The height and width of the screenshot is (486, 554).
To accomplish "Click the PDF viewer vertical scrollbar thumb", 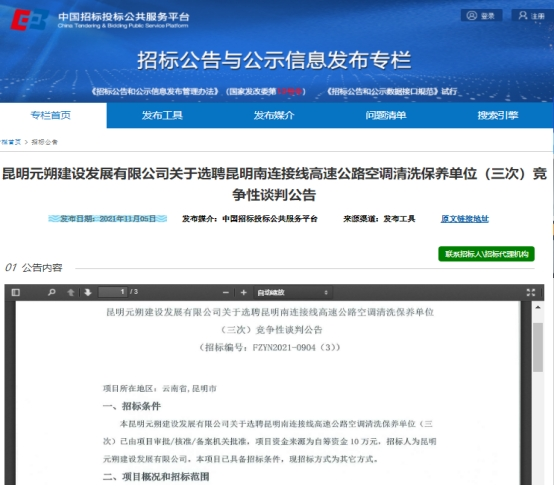I will pos(538,347).
